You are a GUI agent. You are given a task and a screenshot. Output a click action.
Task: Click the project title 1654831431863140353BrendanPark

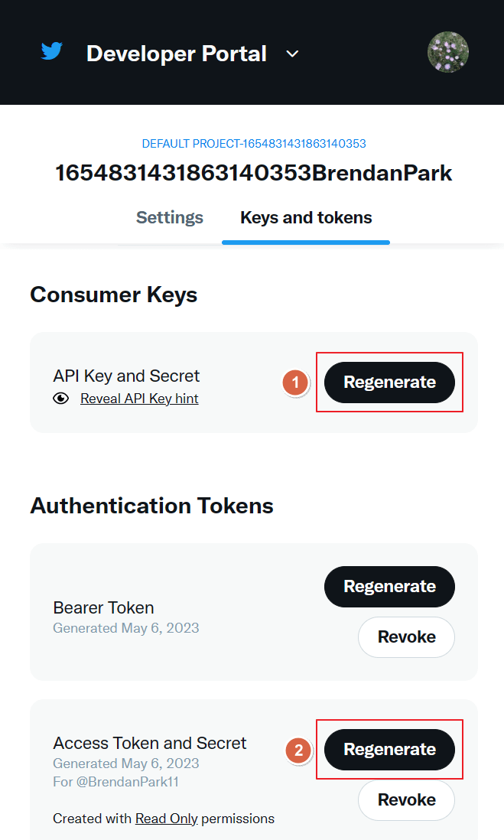(252, 173)
